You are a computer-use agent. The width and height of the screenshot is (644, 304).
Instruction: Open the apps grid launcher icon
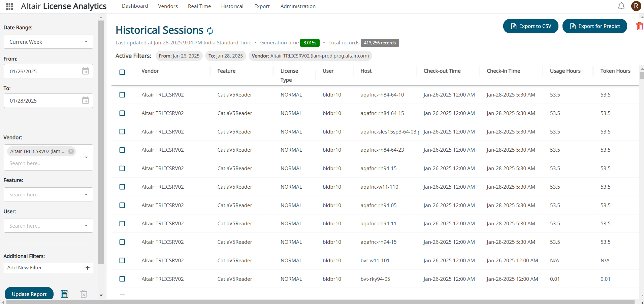tap(9, 6)
